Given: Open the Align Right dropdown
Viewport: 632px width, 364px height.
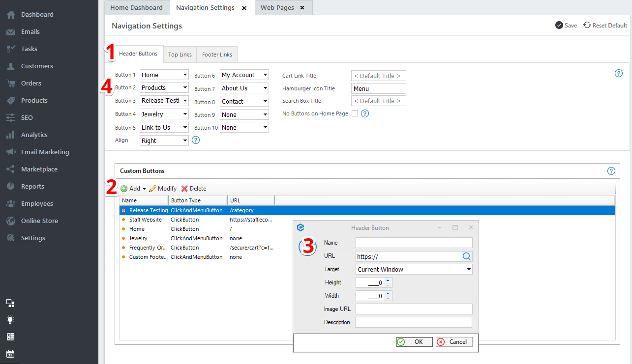Looking at the screenshot, I should 164,141.
